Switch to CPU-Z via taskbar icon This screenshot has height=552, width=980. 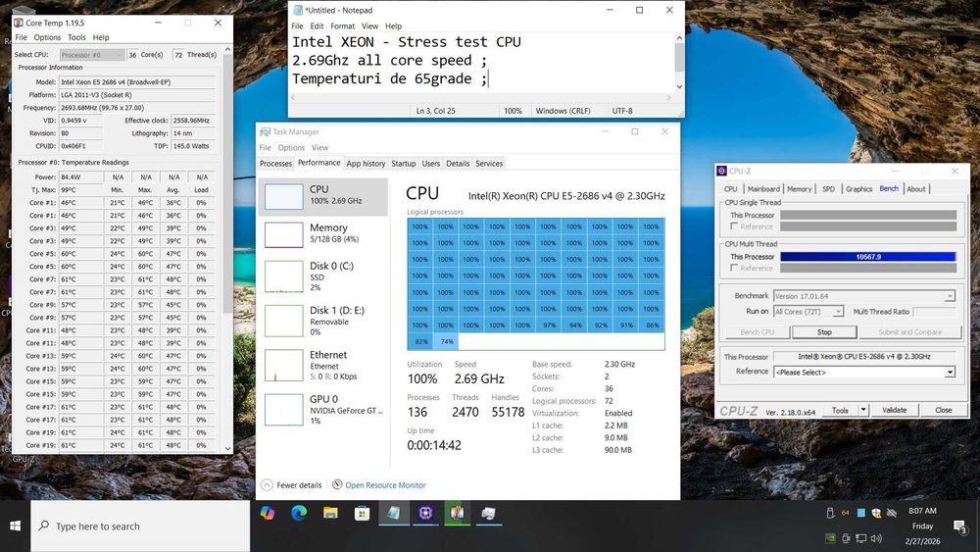pyautogui.click(x=425, y=514)
